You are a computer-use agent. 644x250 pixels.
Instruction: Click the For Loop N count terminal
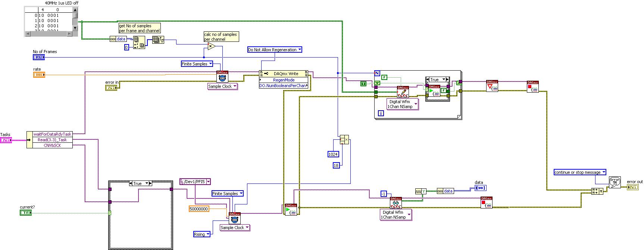[x=377, y=74]
